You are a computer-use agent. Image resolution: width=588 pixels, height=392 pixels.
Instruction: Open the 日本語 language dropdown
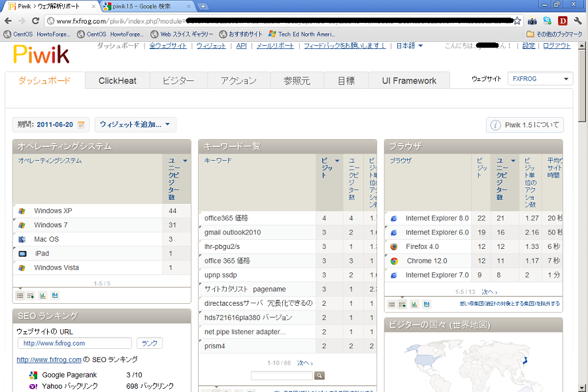click(410, 46)
